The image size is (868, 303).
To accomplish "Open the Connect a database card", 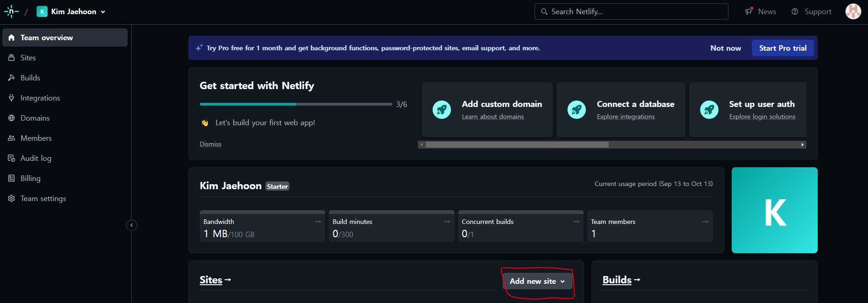I will click(x=621, y=110).
